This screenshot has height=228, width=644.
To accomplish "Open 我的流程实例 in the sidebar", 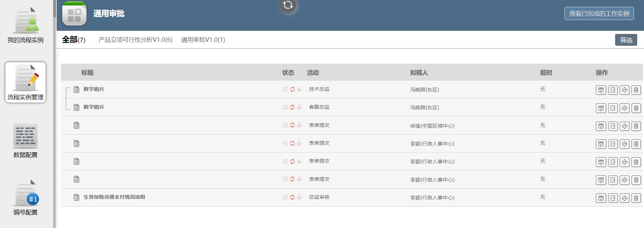I will tap(25, 25).
